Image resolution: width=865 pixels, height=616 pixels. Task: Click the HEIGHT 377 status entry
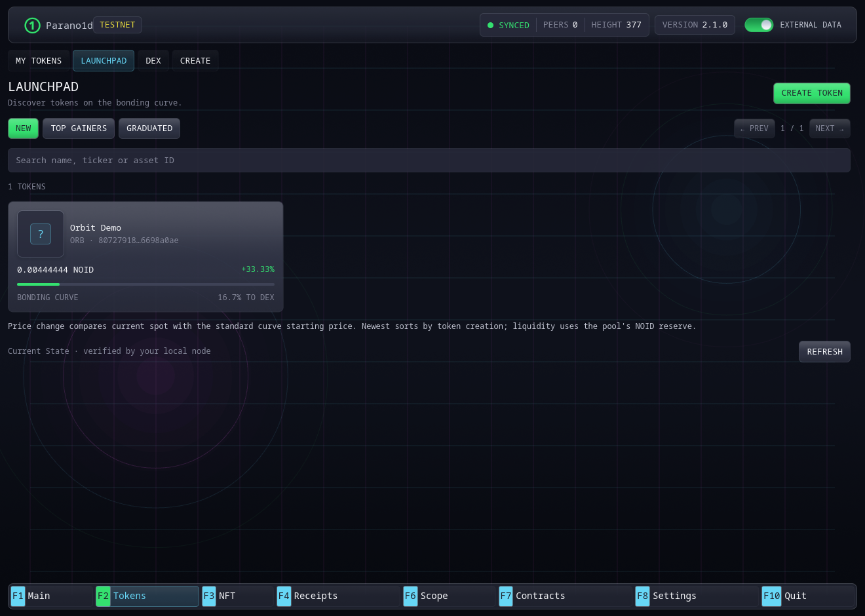616,25
